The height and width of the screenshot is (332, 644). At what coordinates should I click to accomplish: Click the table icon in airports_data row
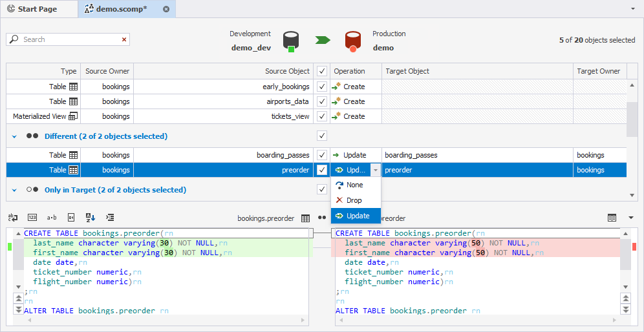[74, 101]
